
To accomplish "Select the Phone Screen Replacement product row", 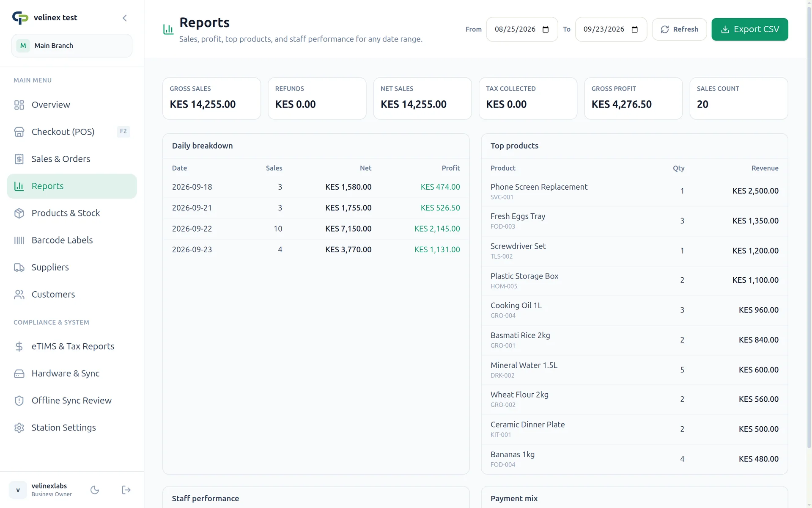I will (x=634, y=191).
